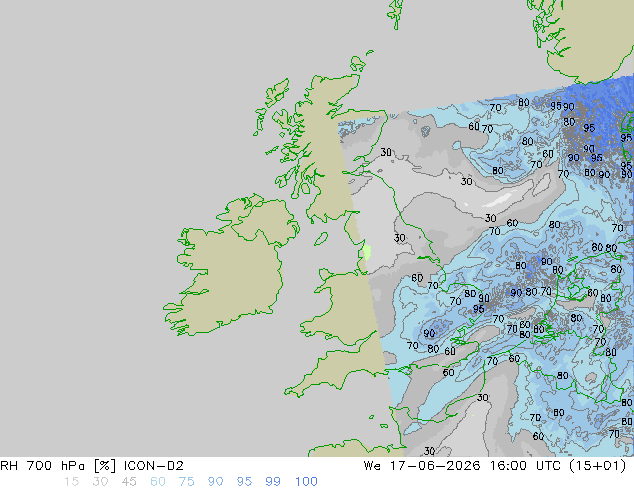Select the legend value 95
The width and height of the screenshot is (634, 490).
point(244,482)
